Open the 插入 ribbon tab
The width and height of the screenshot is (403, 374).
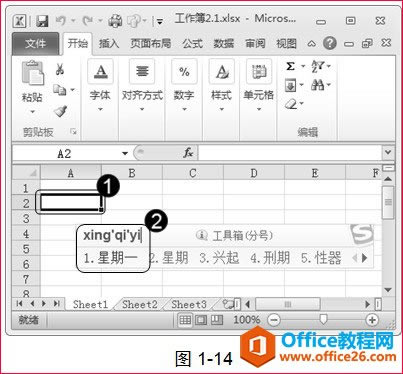[109, 43]
